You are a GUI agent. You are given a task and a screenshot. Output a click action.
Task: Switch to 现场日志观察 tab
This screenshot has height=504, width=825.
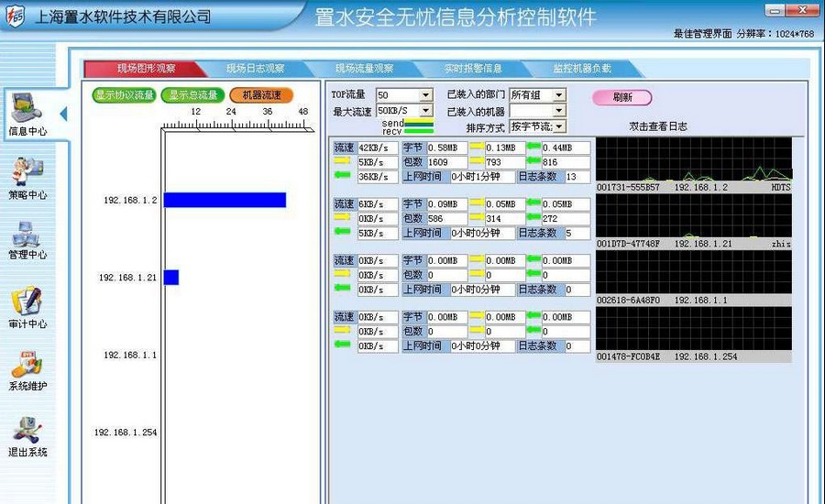[255, 69]
